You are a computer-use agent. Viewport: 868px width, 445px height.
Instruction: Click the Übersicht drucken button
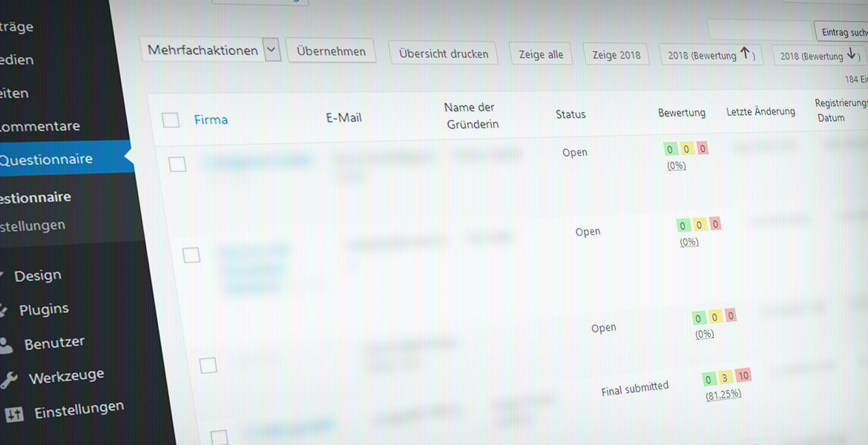[443, 53]
